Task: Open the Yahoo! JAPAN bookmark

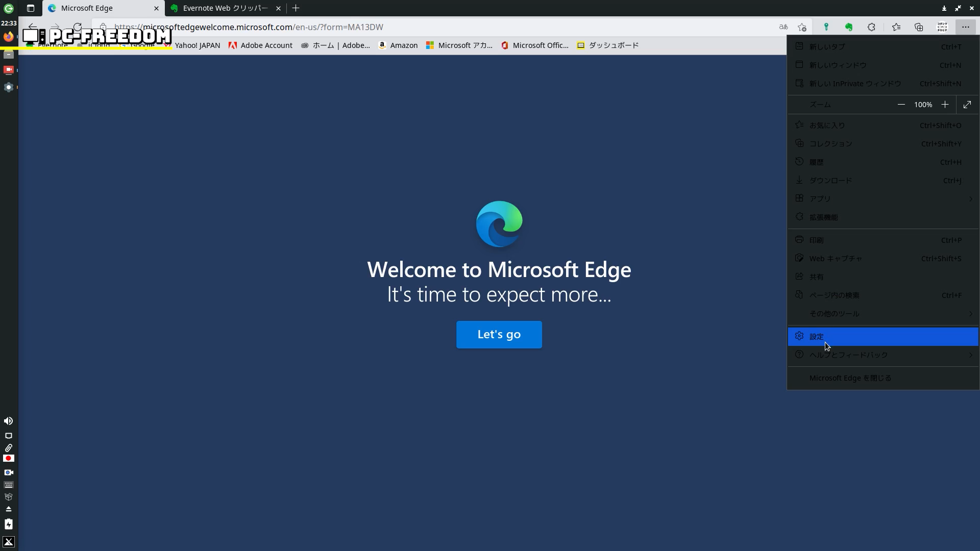Action: 197,45
